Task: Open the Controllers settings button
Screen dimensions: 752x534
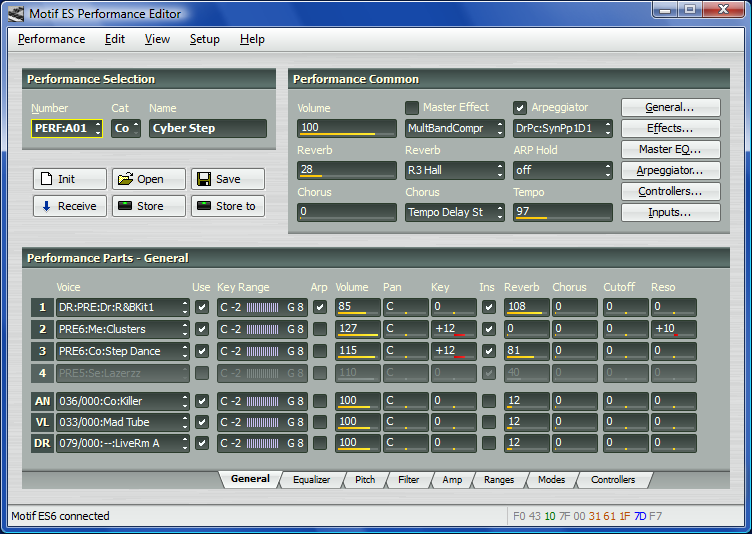Action: (x=670, y=191)
